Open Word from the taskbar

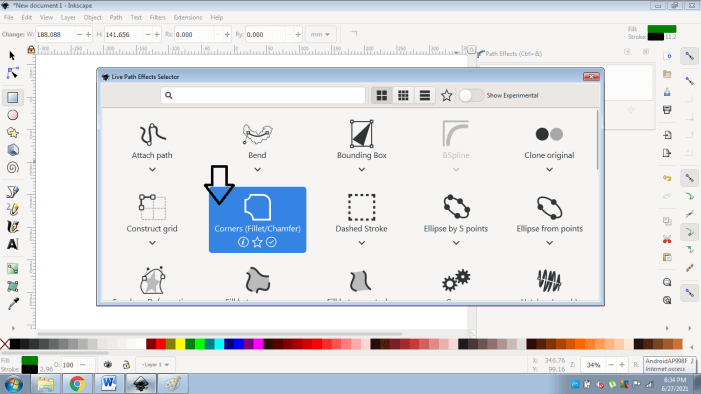[x=109, y=384]
